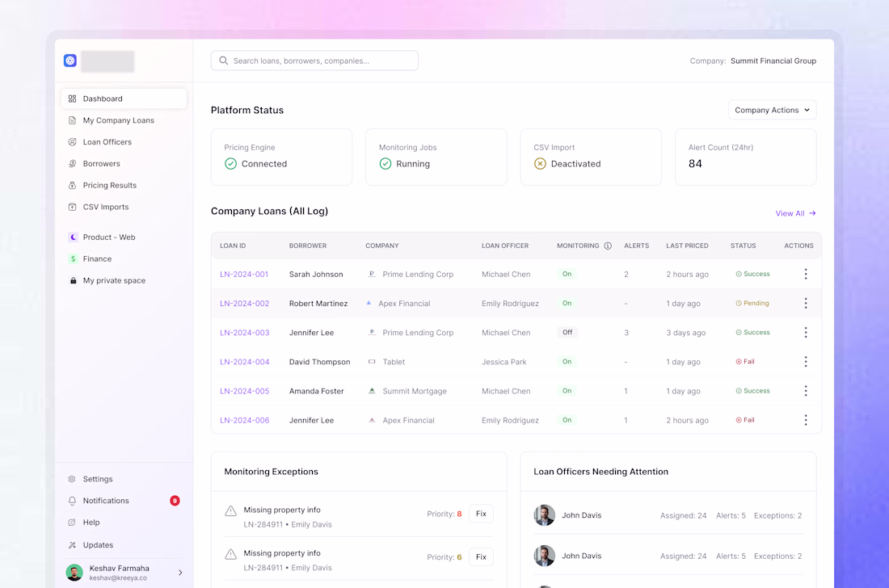Toggle monitoring On for LN-2024-004
This screenshot has height=588, width=889.
567,361
